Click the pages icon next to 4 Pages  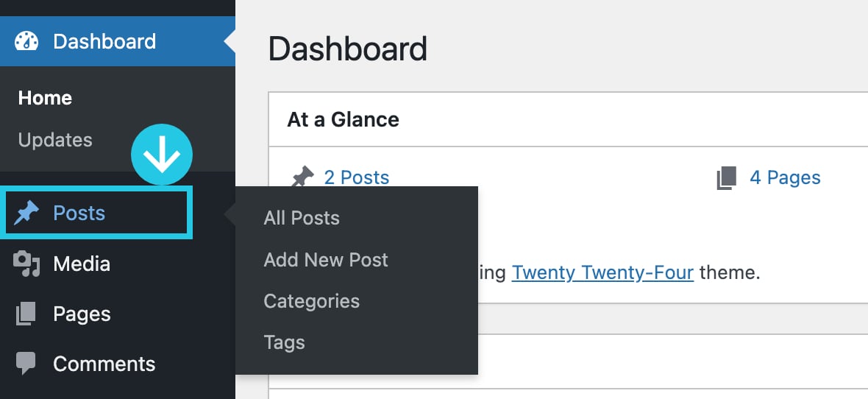(726, 178)
